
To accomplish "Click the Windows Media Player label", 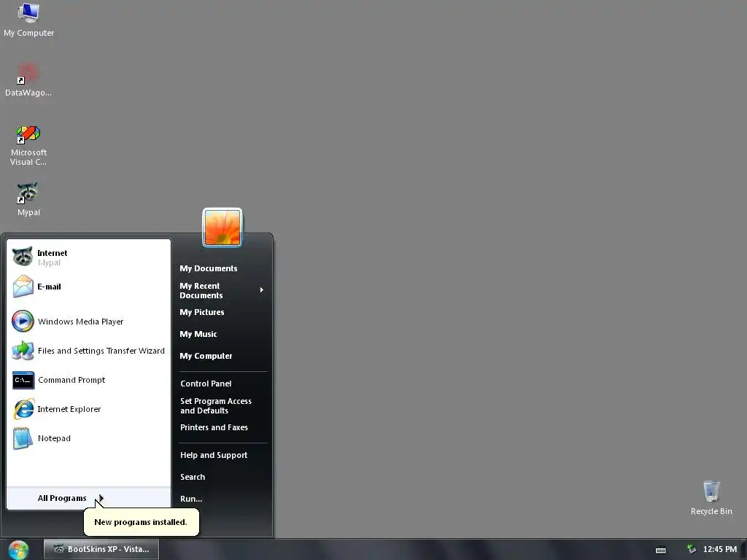I will [x=80, y=322].
